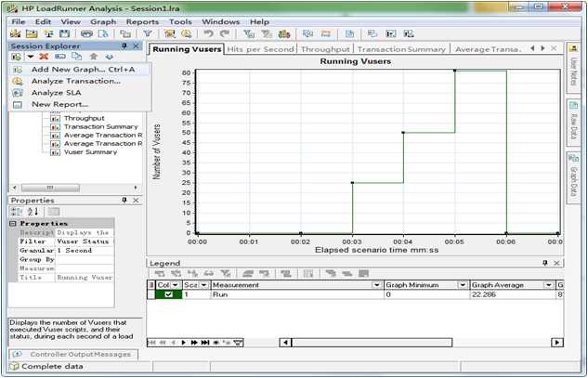Viewport: 588px width, 378px height.
Task: Open the Scale column filter dropdown
Action: 203,285
